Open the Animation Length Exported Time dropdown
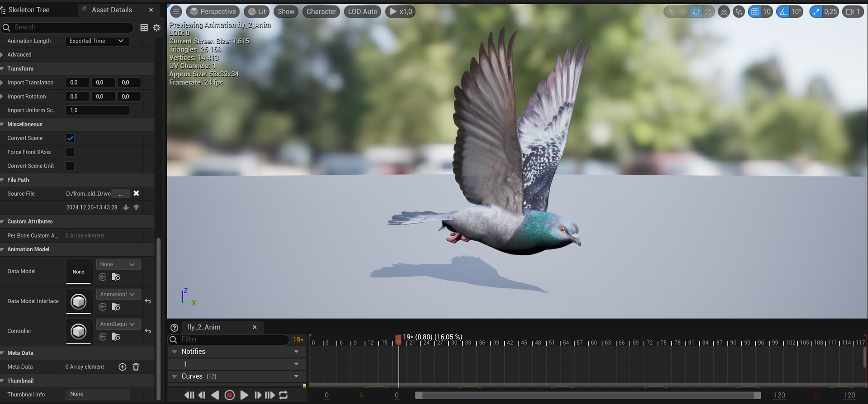868x404 pixels. (x=97, y=41)
